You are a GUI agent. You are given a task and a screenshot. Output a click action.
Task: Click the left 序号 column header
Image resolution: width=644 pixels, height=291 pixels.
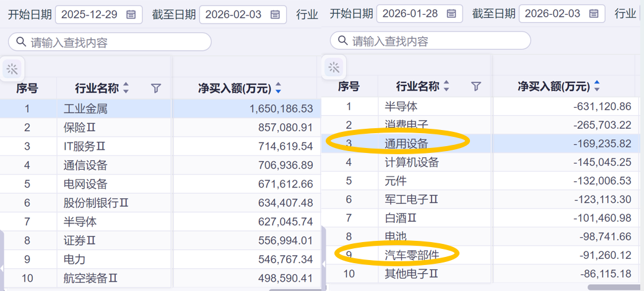point(27,88)
